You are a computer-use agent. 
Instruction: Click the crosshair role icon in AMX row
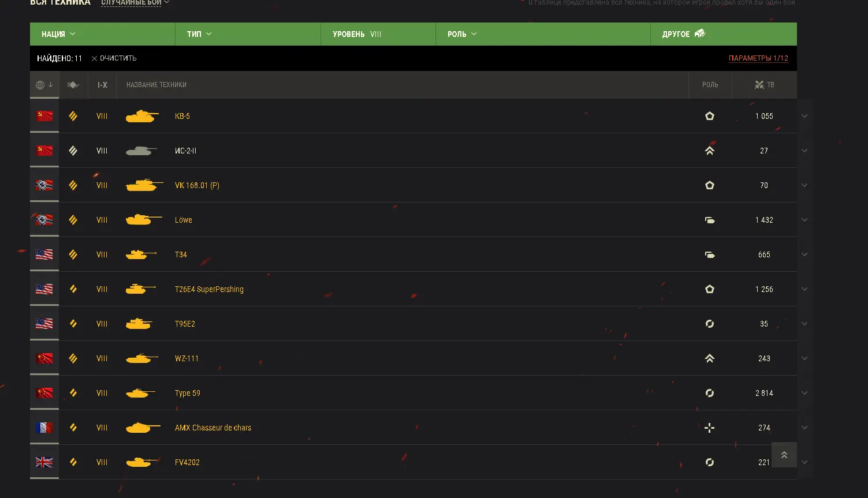pos(710,428)
